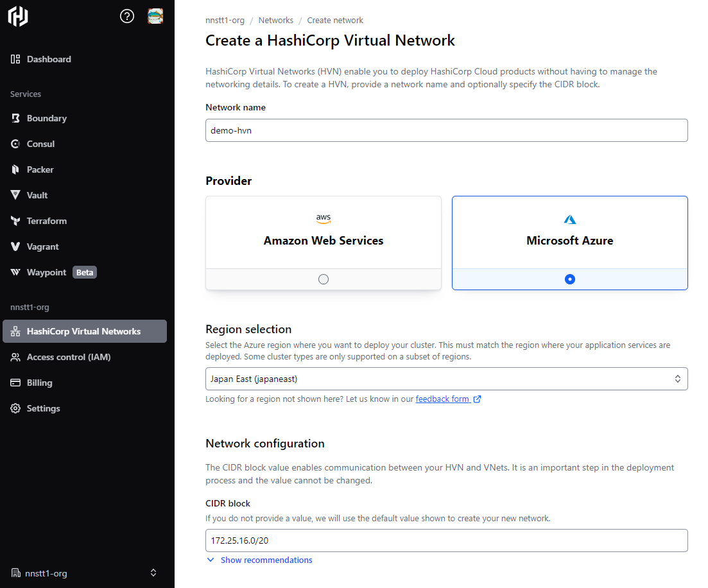Open Dashboard in the sidebar

click(49, 59)
